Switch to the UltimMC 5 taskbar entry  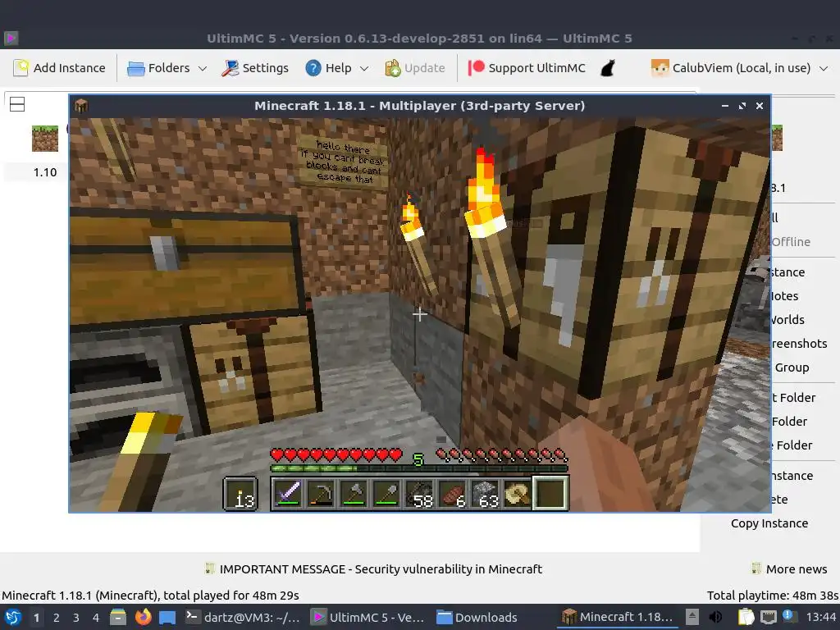pos(368,617)
